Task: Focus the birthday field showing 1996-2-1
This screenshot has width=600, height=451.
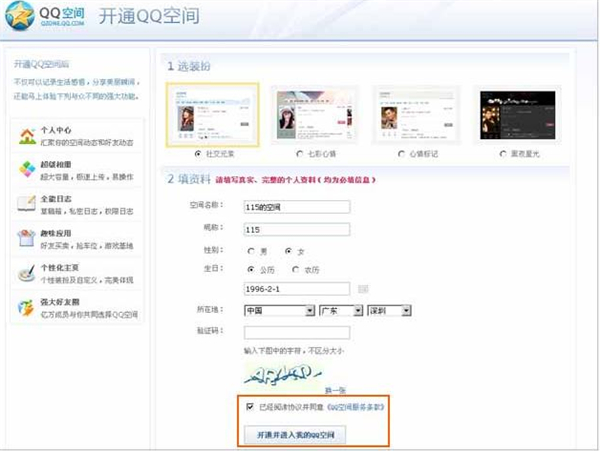Action: coord(297,289)
